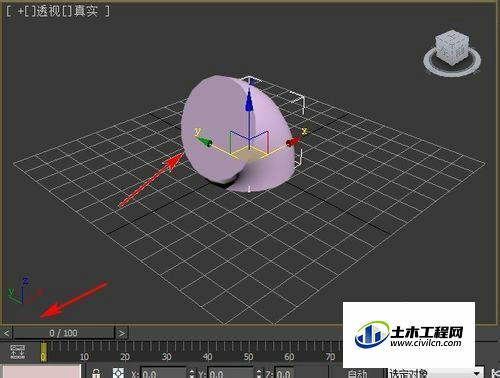Click the pink MAXScript listener box
This screenshot has width=500, height=378.
[x=41, y=372]
